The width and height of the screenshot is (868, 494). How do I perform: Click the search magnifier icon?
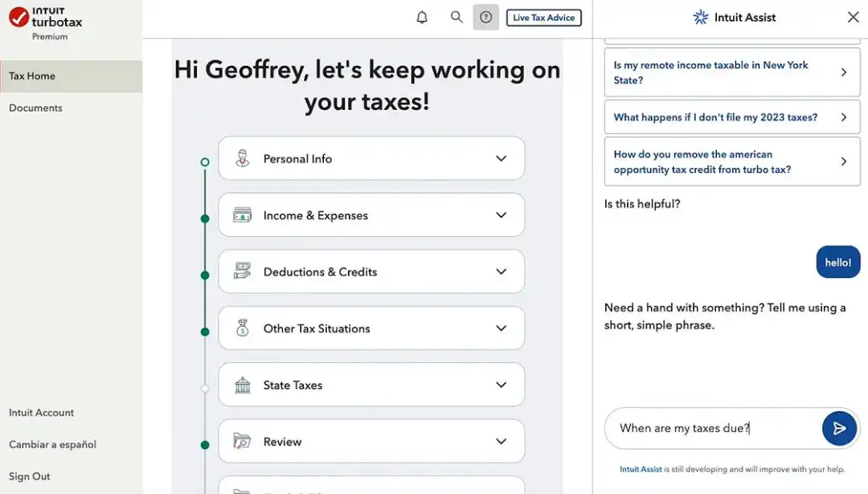pos(457,18)
